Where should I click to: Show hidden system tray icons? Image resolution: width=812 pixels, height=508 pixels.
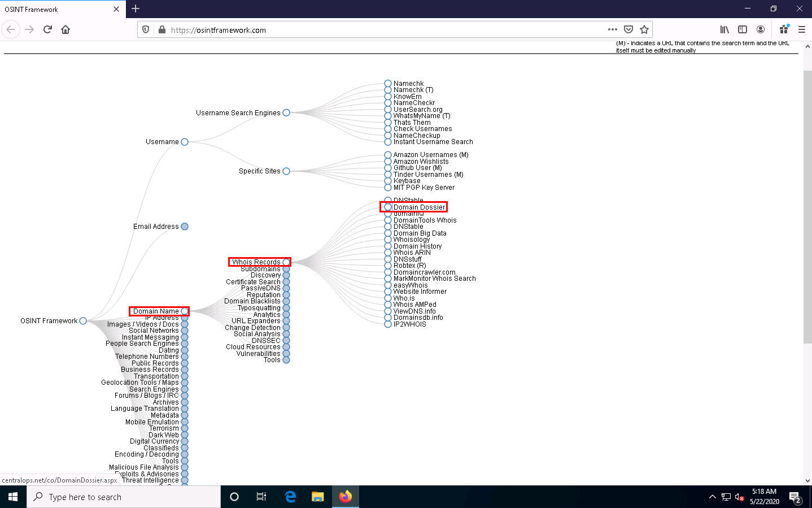click(712, 497)
